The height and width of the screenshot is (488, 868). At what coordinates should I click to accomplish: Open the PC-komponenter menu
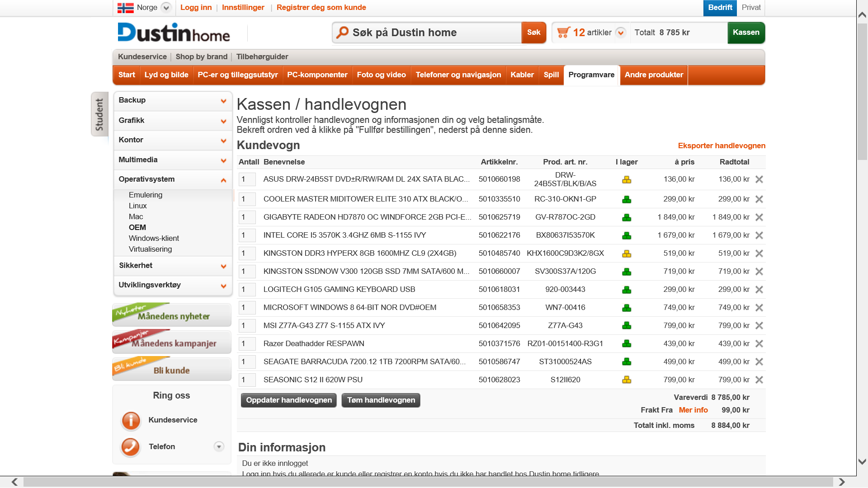[317, 75]
